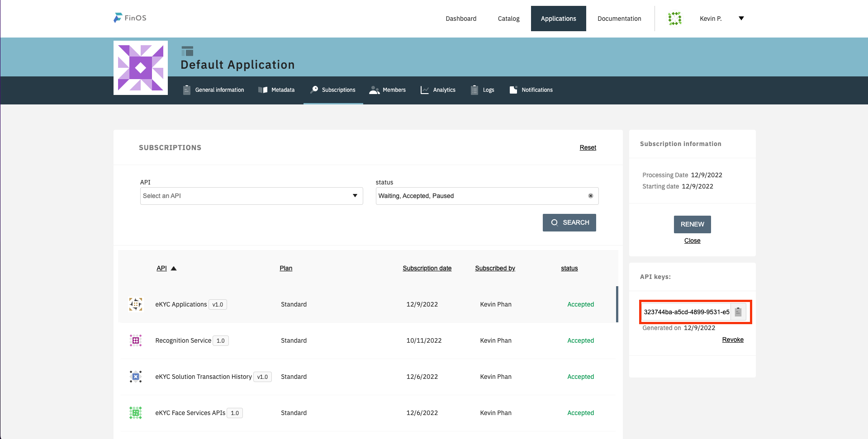Go to Catalog in top navigation
This screenshot has width=868, height=439.
[x=508, y=19]
